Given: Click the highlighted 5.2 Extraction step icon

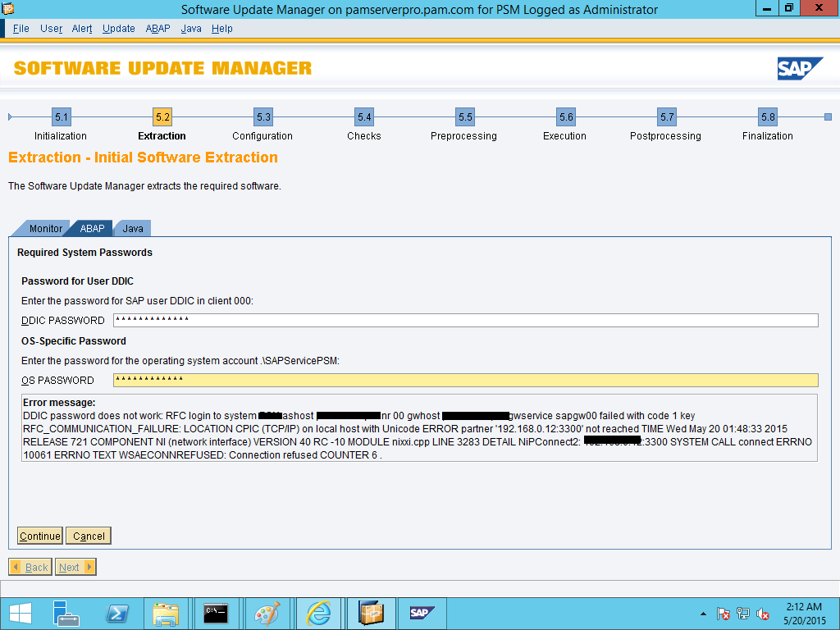Looking at the screenshot, I should click(x=161, y=116).
